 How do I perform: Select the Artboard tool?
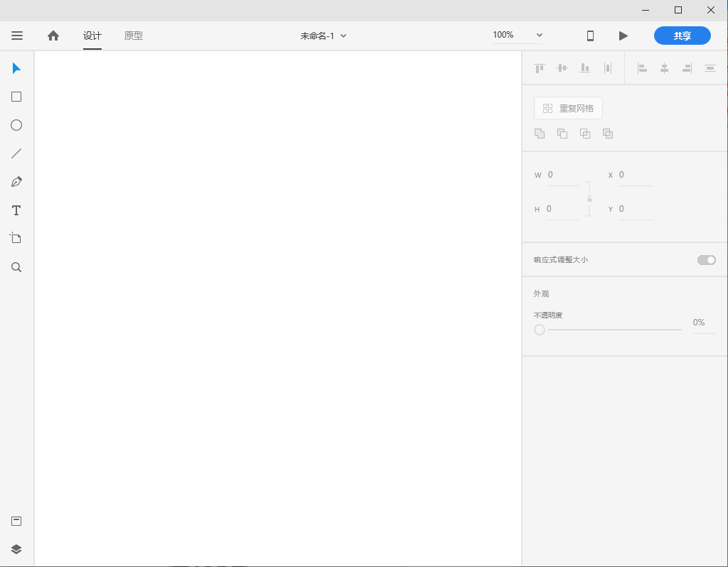click(16, 238)
